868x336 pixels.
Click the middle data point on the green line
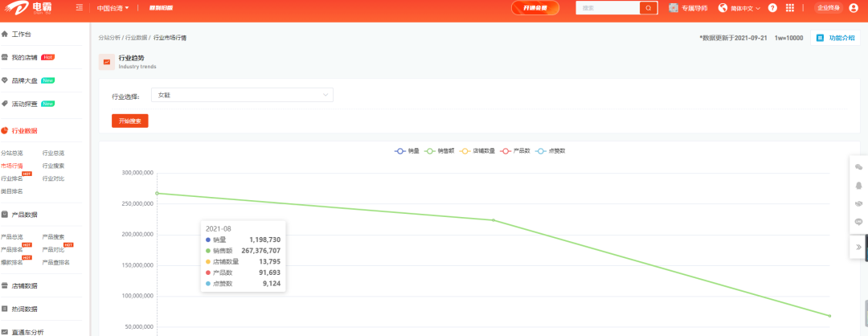pos(493,220)
